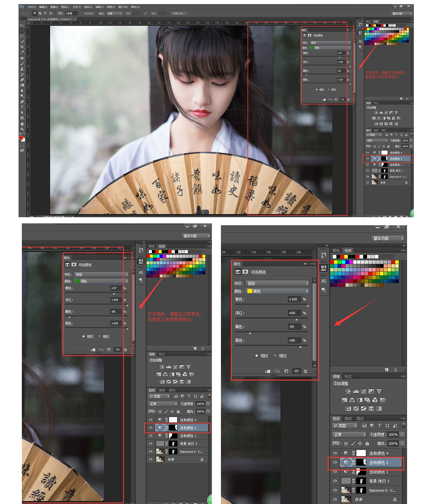Select the History Brush tool
Screen dimensions: 427x504
point(22,74)
